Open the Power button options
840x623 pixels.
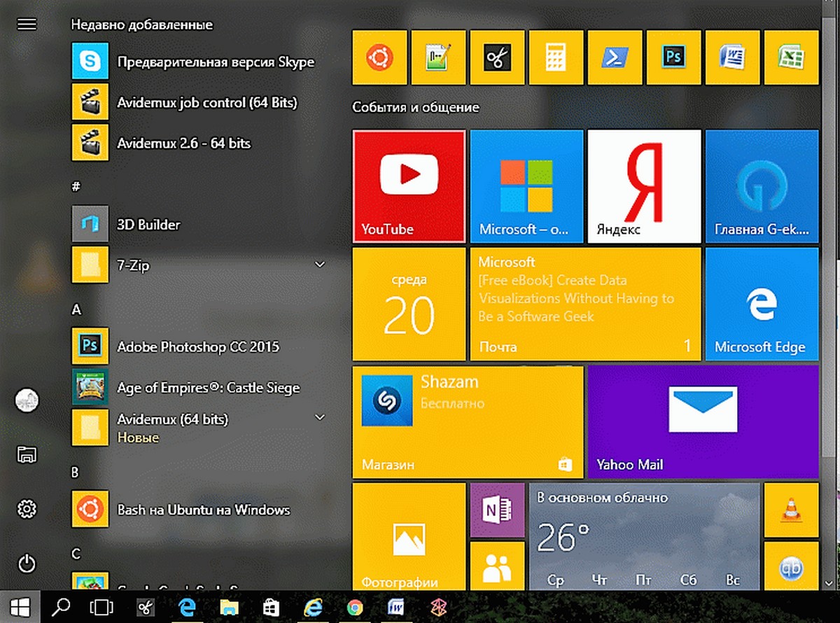click(27, 563)
